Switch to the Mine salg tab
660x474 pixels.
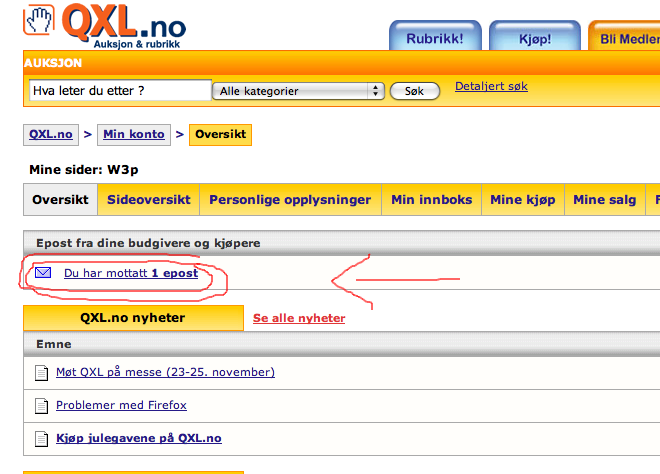[605, 200]
